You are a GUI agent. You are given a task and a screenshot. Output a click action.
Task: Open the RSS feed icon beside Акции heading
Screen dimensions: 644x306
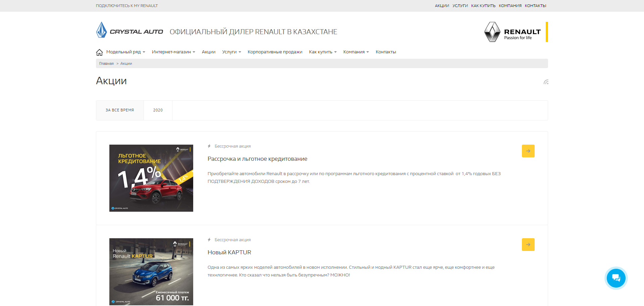tap(546, 82)
